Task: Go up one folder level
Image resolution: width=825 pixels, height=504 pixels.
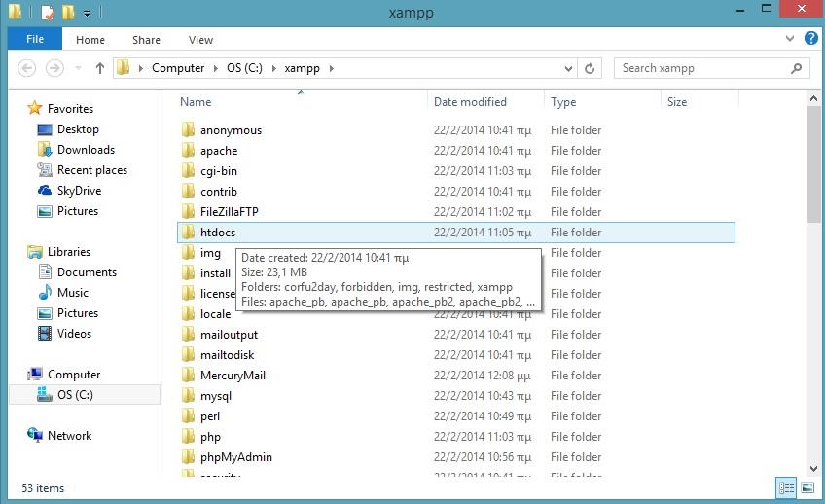Action: point(100,68)
